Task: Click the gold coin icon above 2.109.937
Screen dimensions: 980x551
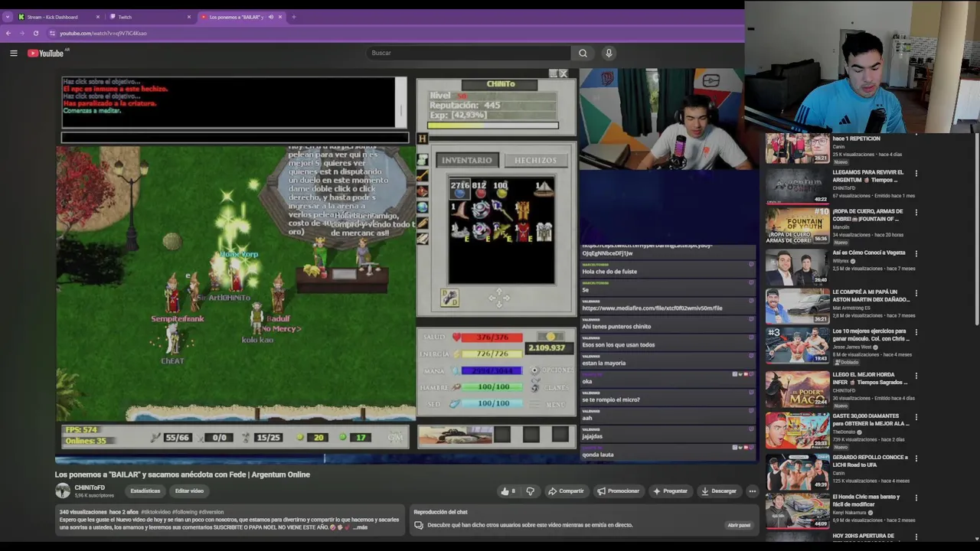Action: coord(550,337)
